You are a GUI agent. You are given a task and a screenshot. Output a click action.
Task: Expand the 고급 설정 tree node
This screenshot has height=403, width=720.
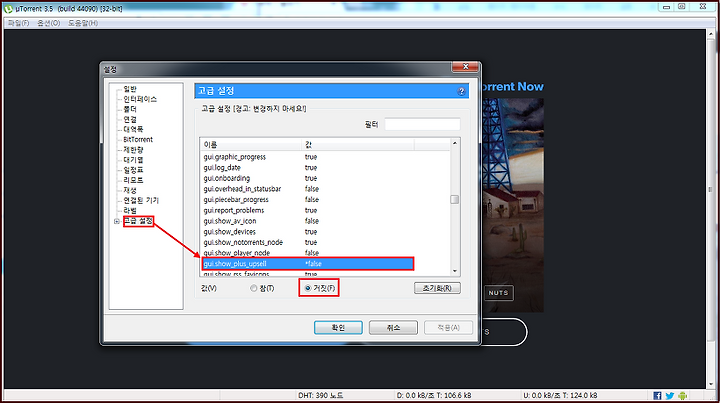pos(117,221)
